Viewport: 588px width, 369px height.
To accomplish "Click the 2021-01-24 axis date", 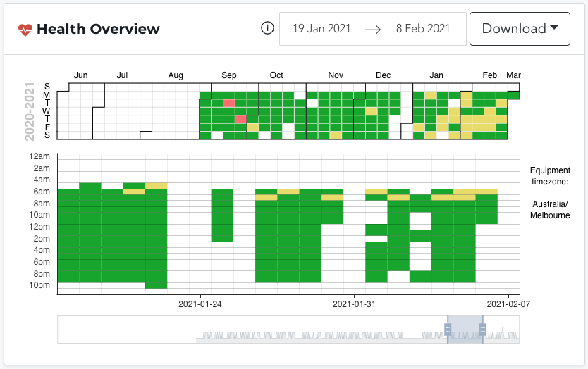I will (200, 304).
